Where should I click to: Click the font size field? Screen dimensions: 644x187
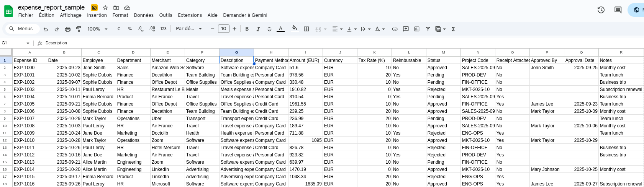(x=223, y=29)
